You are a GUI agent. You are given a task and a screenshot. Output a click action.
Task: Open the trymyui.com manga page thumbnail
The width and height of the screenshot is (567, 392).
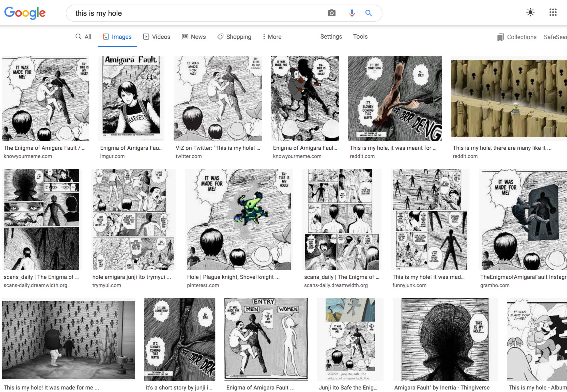point(133,219)
